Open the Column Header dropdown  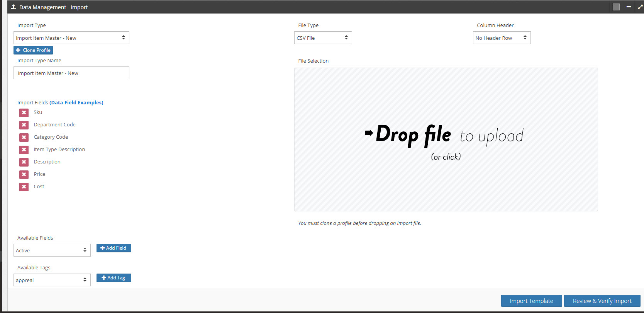pos(502,38)
